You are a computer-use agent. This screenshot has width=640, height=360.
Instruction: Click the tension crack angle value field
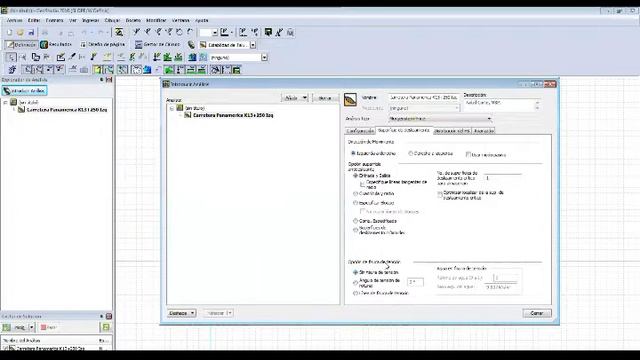point(415,282)
